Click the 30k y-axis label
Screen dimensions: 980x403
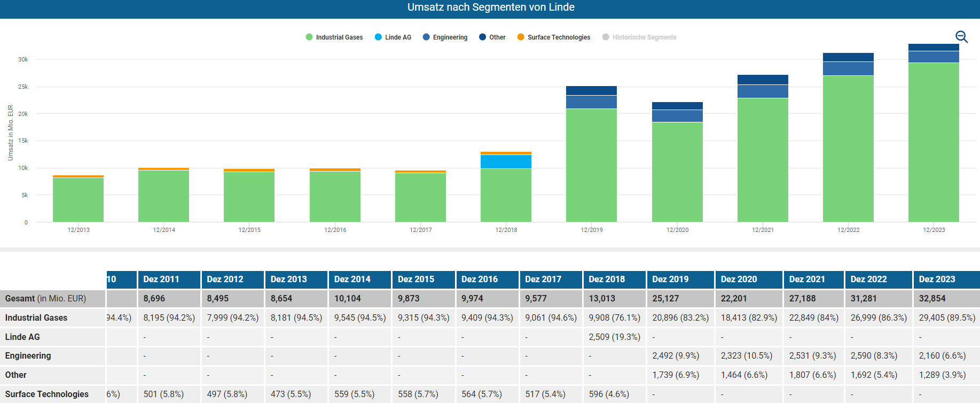point(23,59)
